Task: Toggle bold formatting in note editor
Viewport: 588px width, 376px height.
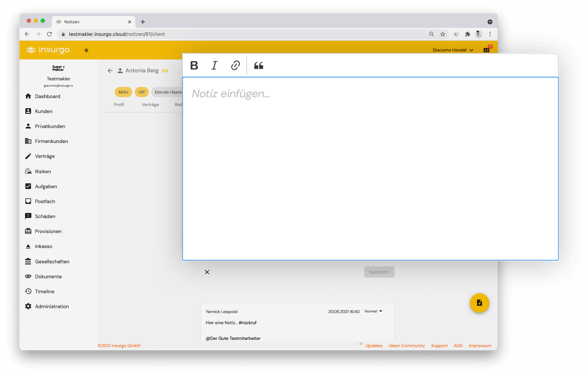Action: (x=194, y=65)
